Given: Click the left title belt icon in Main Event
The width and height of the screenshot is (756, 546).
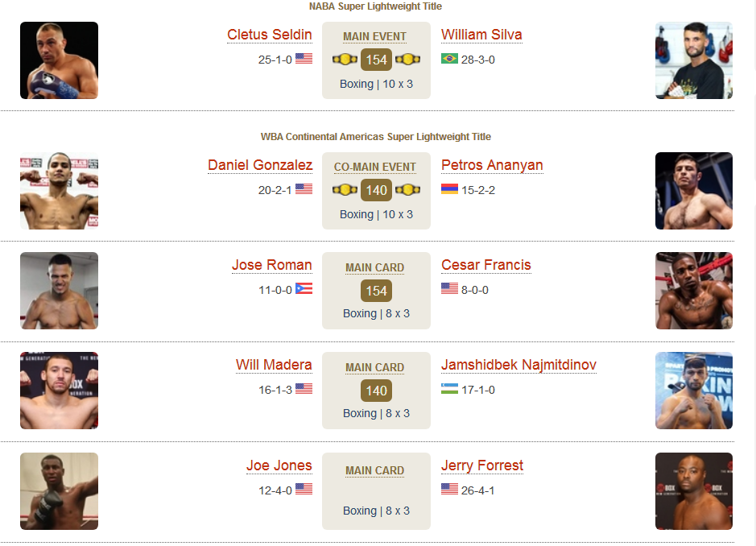Looking at the screenshot, I should coord(345,60).
